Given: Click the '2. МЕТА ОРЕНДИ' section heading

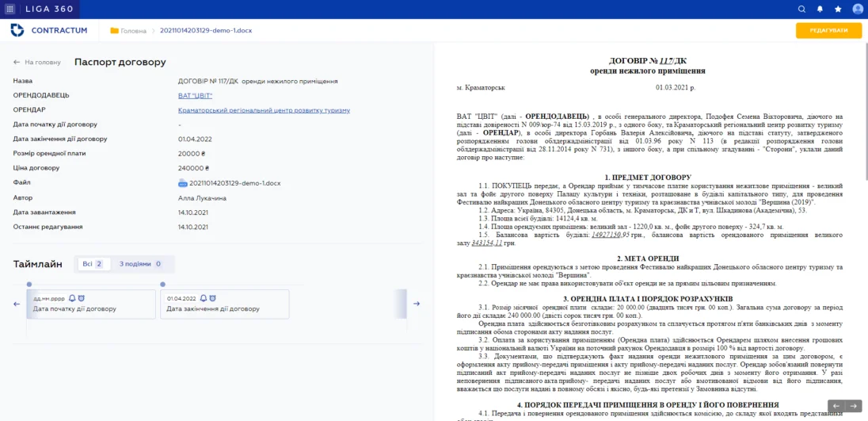Looking at the screenshot, I should [648, 258].
